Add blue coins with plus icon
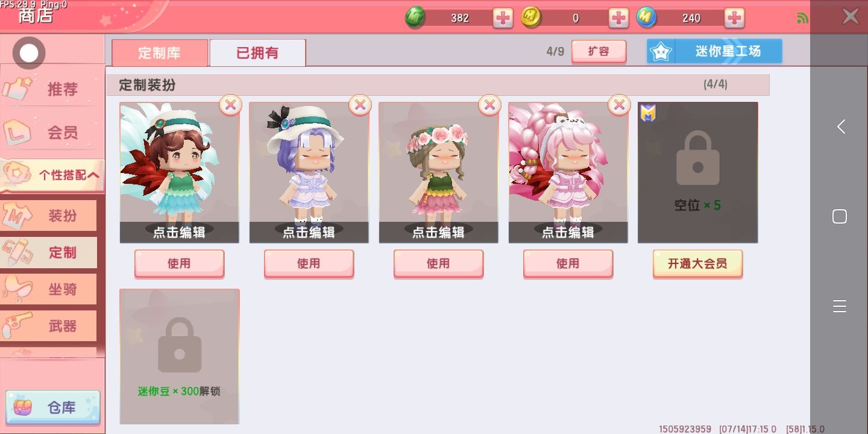Screen dimensions: 868x434 click(734, 18)
